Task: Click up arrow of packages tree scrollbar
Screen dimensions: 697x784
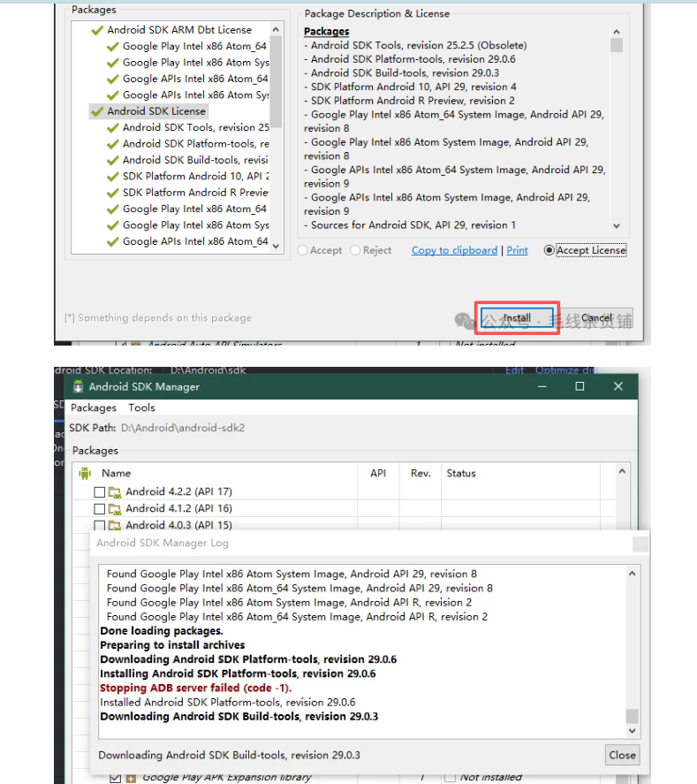Action: [276, 29]
